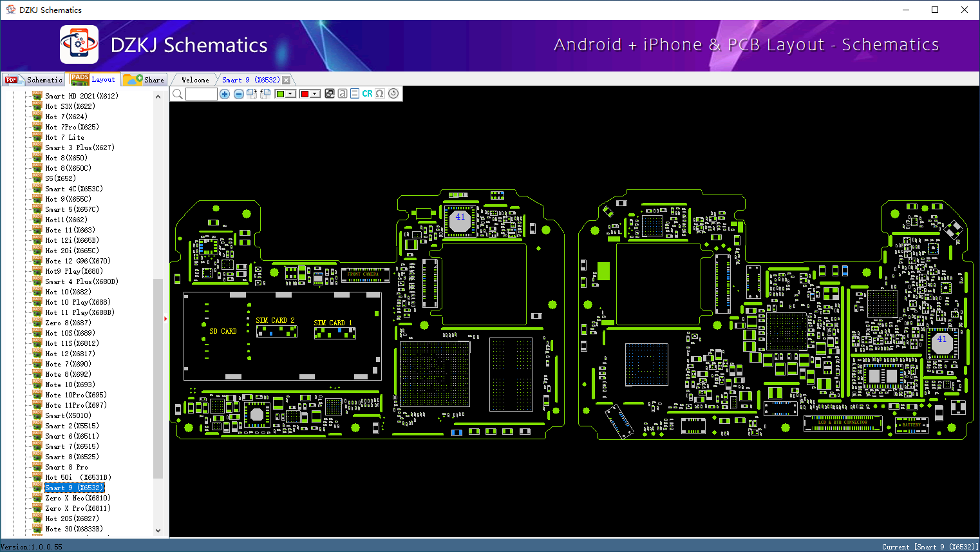Select Note 10Pro(X695) entry
980x552 pixels.
tap(76, 395)
